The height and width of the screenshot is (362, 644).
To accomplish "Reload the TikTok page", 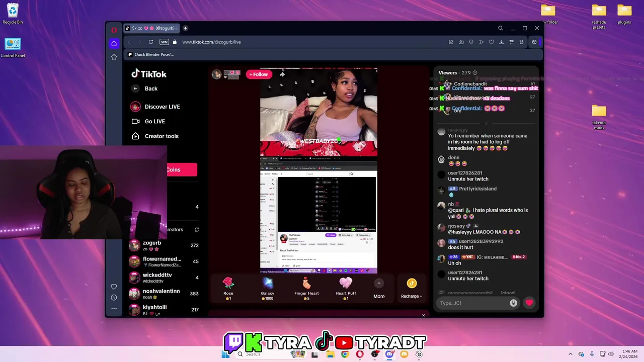I will 150,42.
